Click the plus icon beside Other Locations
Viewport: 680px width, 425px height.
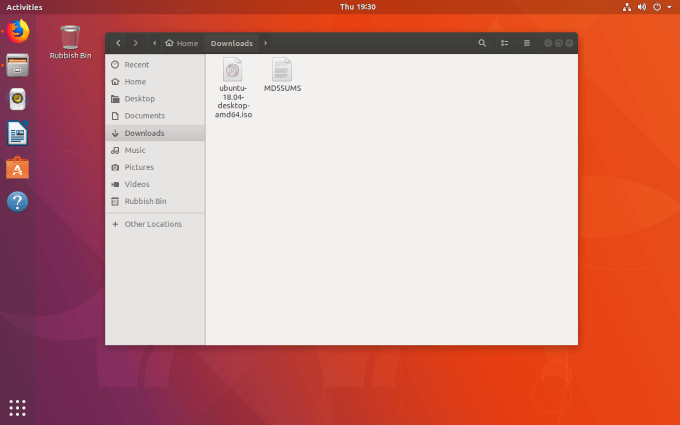click(115, 224)
